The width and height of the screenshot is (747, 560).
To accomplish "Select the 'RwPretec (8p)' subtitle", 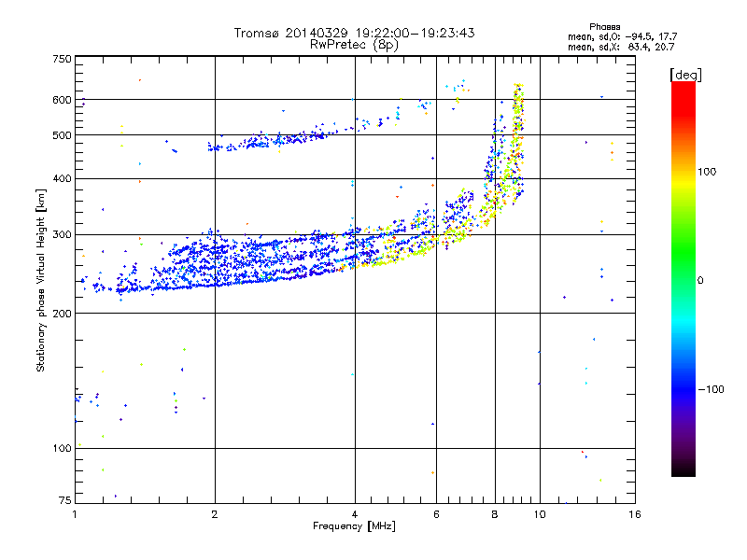I will 354,45.
